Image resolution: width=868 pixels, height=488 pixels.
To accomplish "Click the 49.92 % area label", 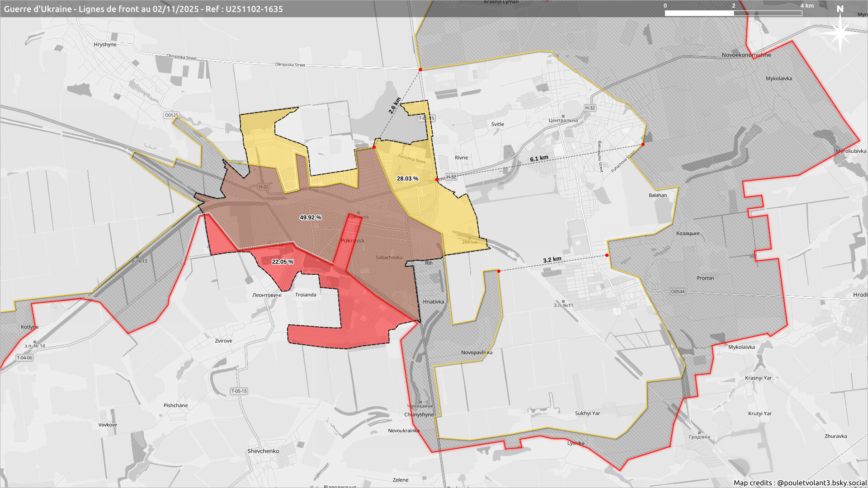I will coord(311,217).
